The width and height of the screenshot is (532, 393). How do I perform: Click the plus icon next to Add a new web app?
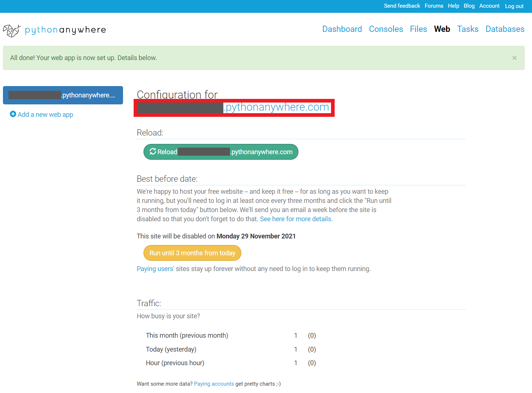[x=13, y=114]
